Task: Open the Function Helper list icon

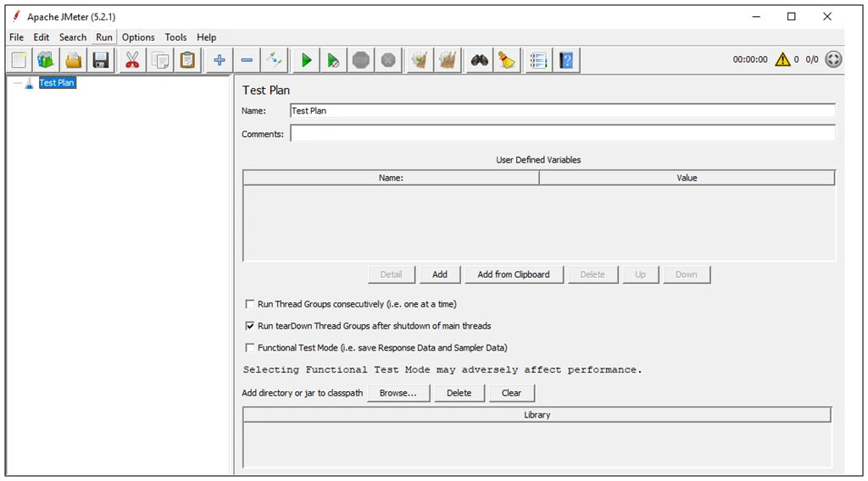Action: tap(538, 60)
